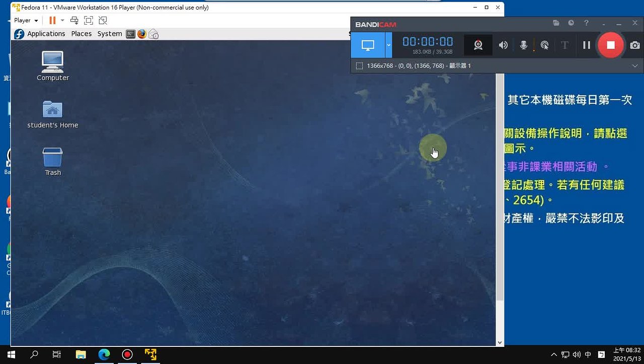Click the Fedora logo on panel

(x=19, y=34)
